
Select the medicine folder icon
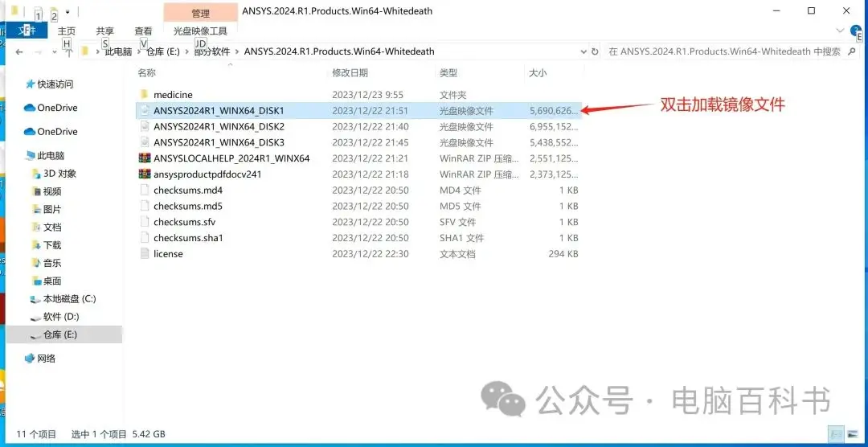click(x=145, y=95)
